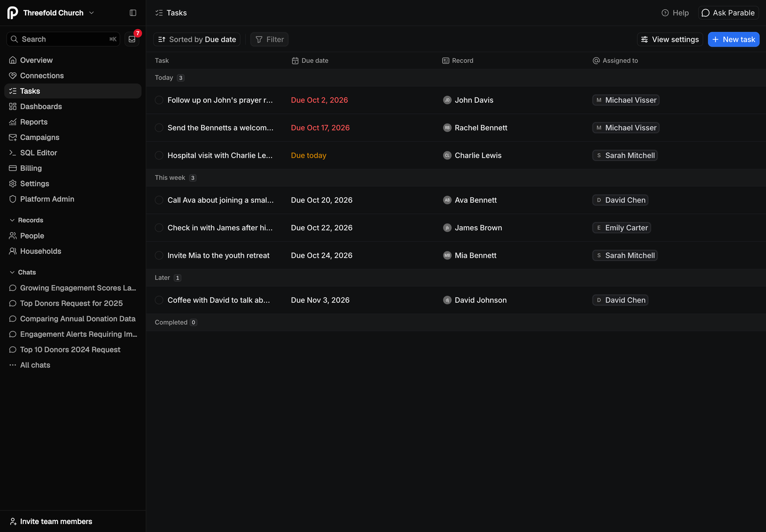
Task: Open View settings
Action: pos(670,39)
